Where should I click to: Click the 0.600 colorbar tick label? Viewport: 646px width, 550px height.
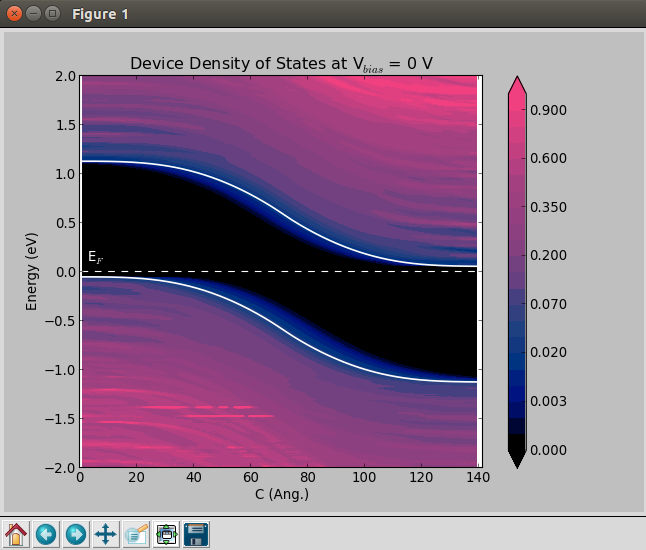pos(548,158)
